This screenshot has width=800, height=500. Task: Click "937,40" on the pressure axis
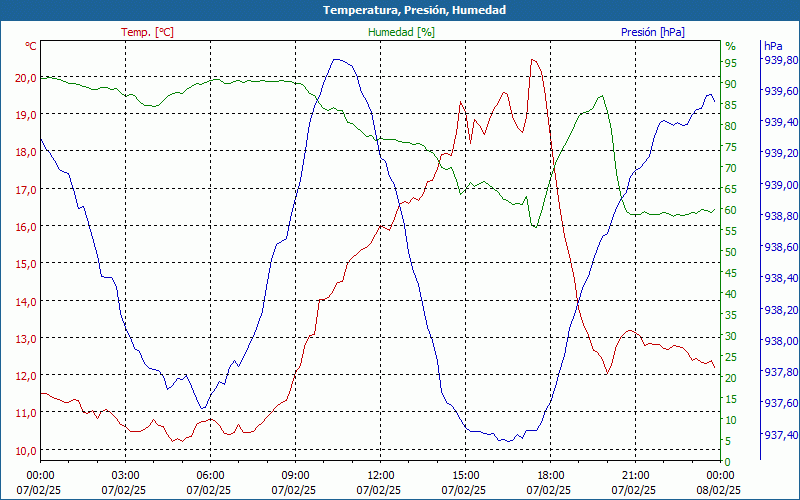[x=780, y=435]
